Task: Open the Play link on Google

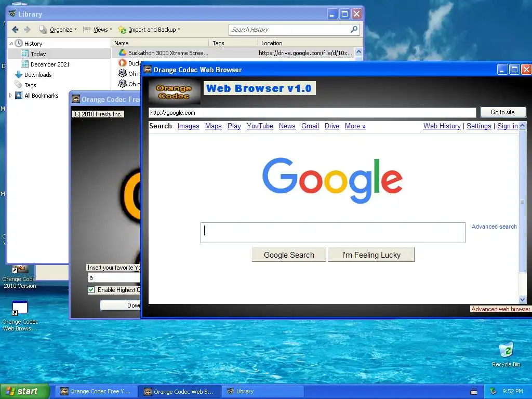Action: (234, 126)
